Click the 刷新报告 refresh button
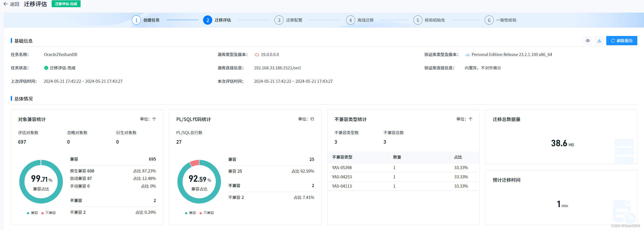 pos(621,41)
